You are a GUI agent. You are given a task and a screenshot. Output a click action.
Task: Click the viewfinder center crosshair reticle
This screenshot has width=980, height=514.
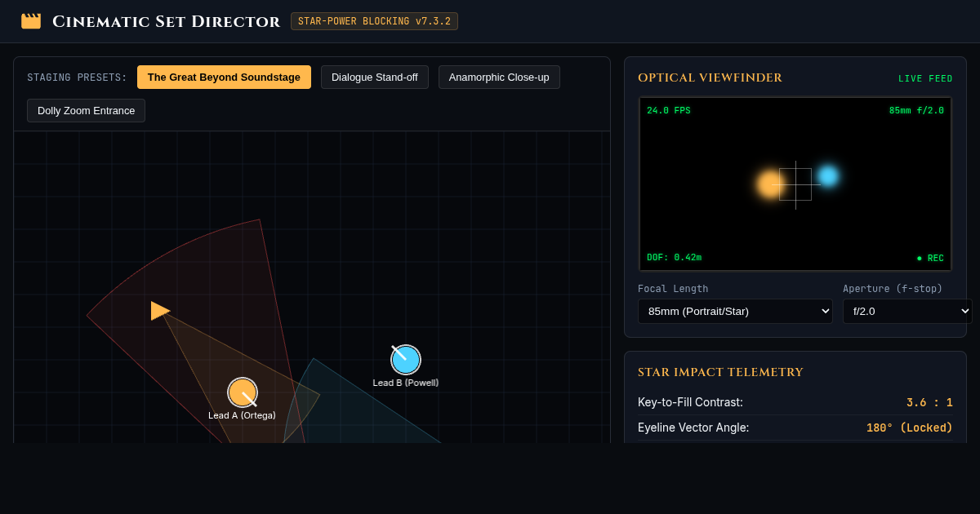click(x=795, y=184)
